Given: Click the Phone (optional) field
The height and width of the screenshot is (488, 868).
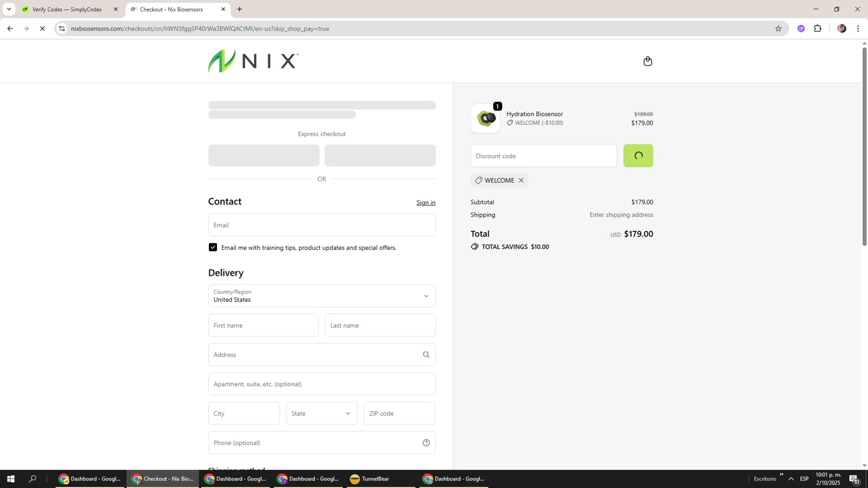Looking at the screenshot, I should 322,443.
